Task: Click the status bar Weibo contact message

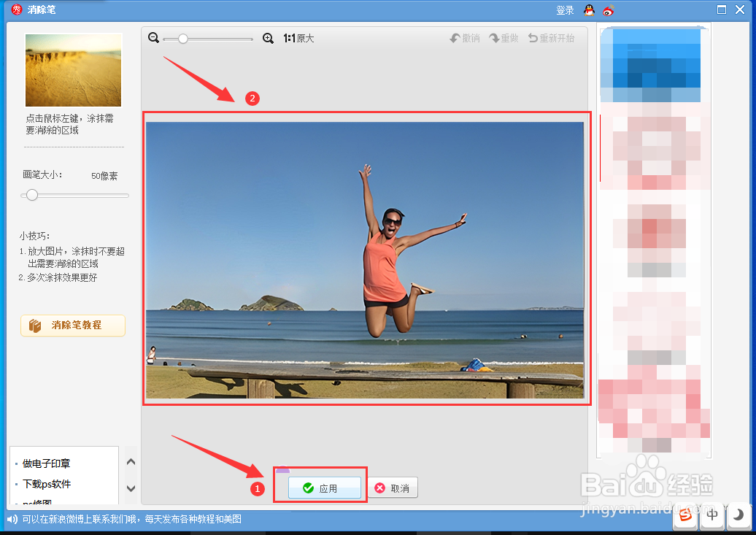Action: [131, 519]
